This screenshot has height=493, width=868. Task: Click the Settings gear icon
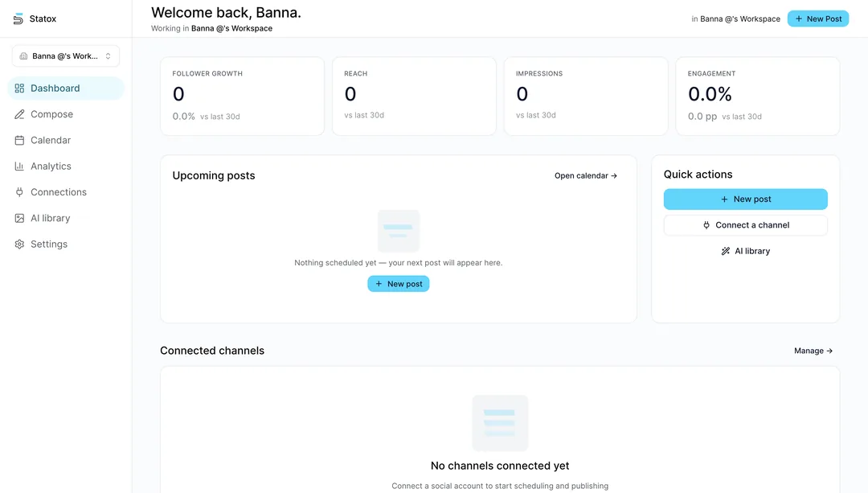19,244
